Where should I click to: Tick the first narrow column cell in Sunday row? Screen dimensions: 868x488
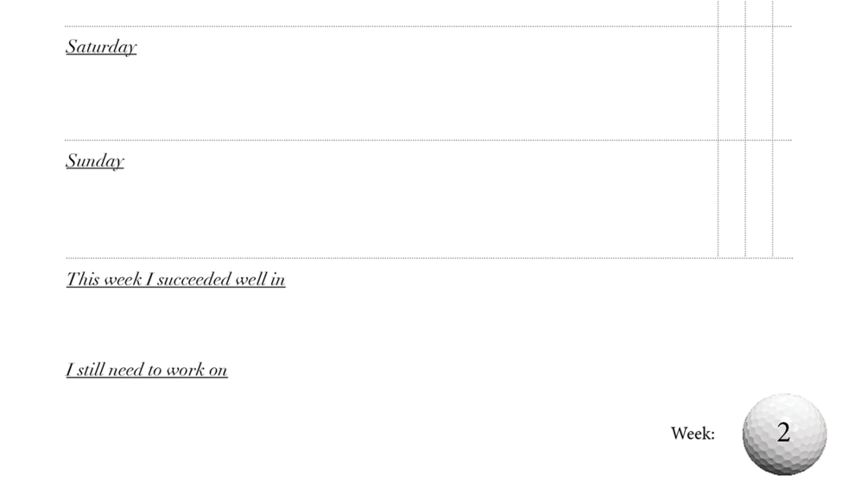tap(732, 200)
